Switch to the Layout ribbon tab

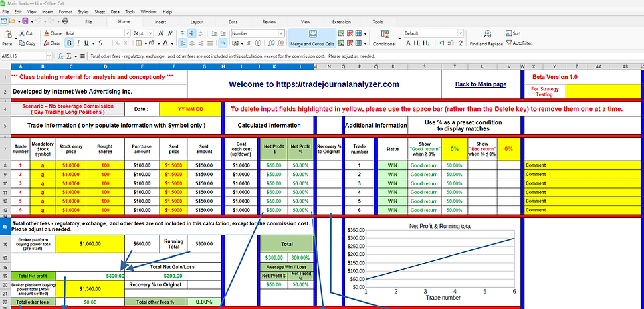pos(197,22)
